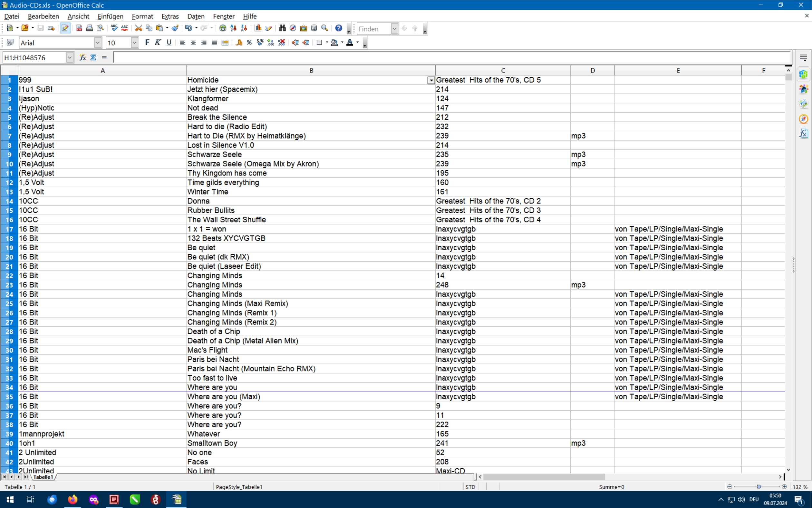
Task: Toggle automatic spell checking
Action: pyautogui.click(x=124, y=28)
